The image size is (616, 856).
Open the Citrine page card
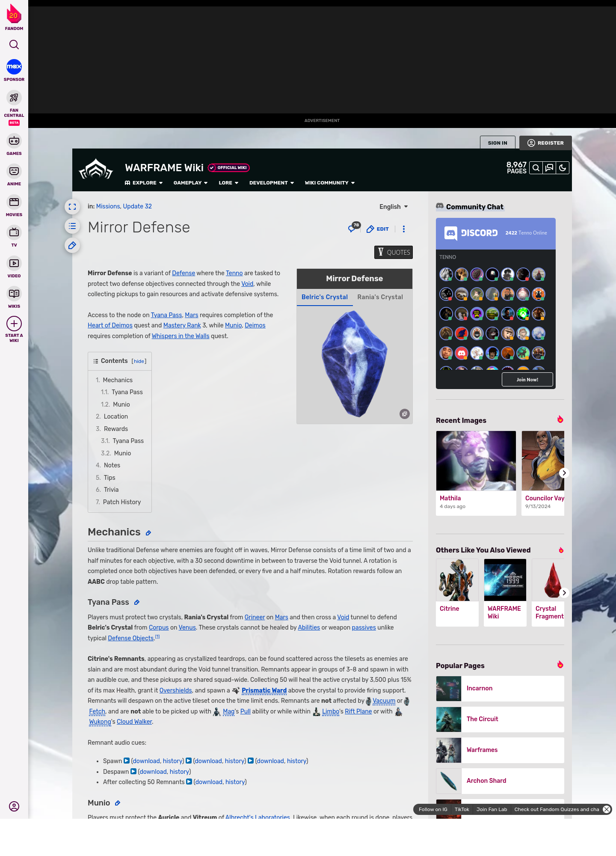(457, 593)
